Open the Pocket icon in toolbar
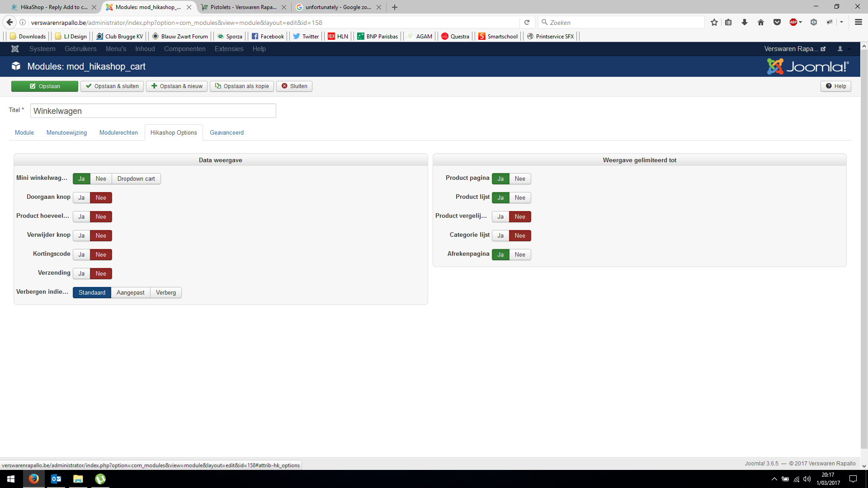Image resolution: width=868 pixels, height=488 pixels. 777,22
